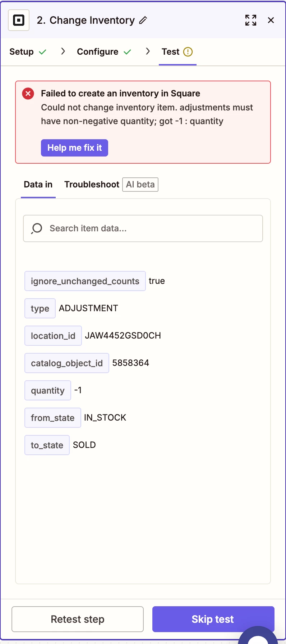The height and width of the screenshot is (644, 286).
Task: Select the ignore_unchanged_counts key
Action: (85, 281)
